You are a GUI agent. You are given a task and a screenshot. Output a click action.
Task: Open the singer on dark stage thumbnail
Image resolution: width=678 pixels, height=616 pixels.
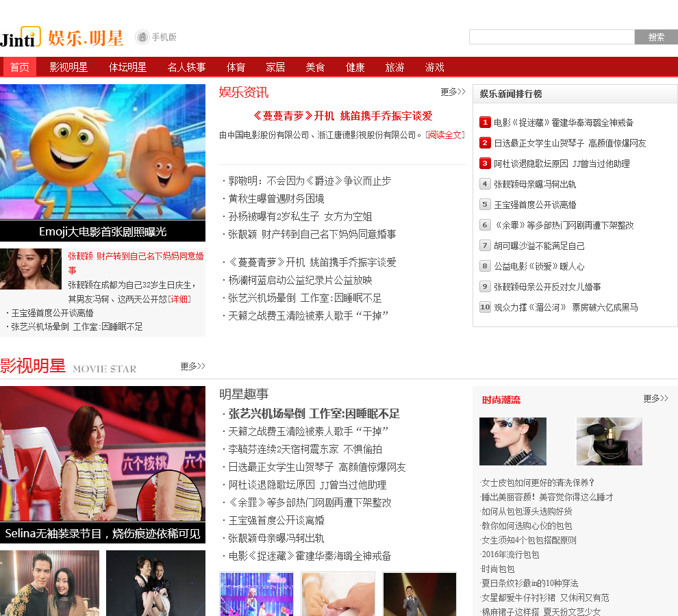(419, 594)
